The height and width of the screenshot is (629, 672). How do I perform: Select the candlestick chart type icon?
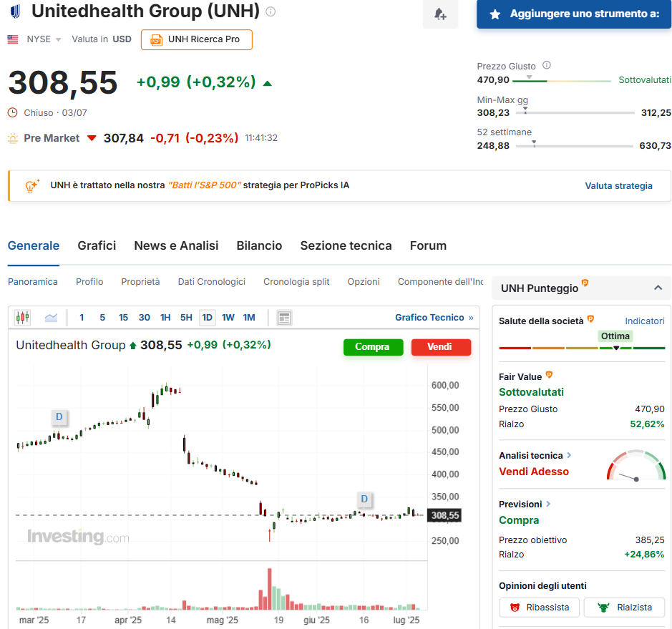pos(23,318)
